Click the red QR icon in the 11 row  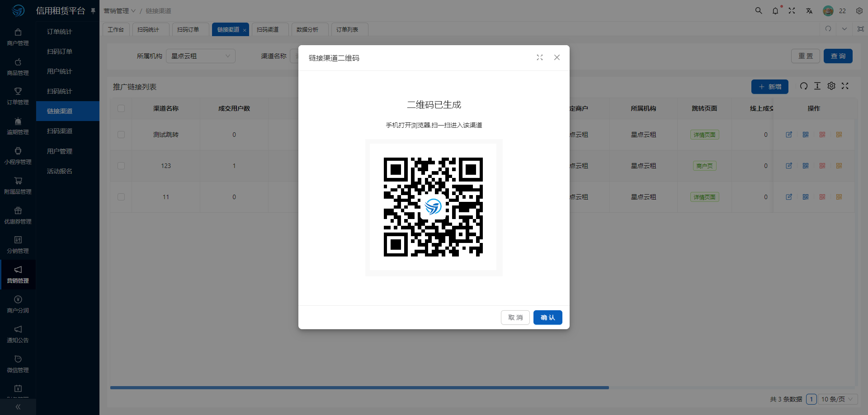click(x=822, y=197)
